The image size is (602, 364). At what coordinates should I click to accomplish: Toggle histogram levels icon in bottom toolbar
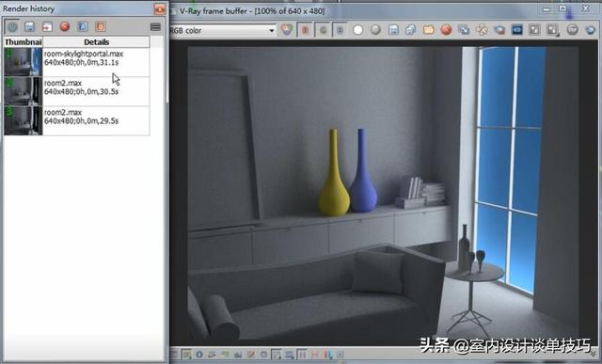coord(238,355)
